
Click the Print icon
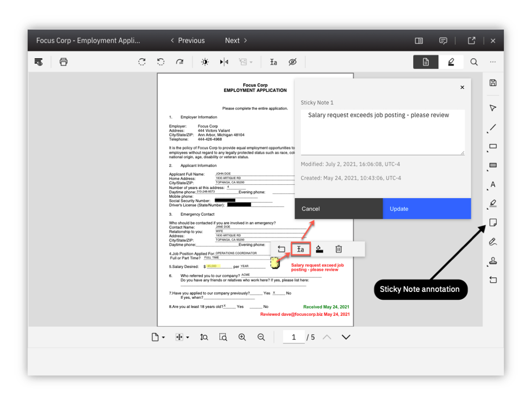pos(63,62)
